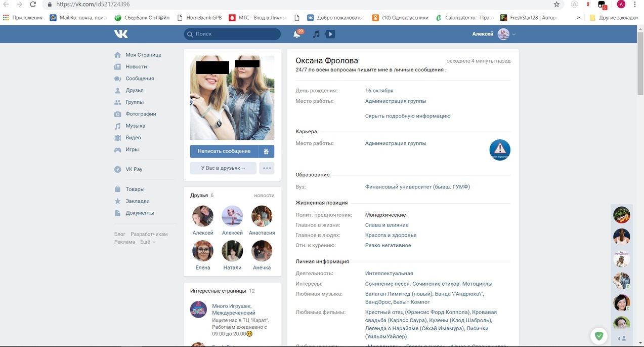Click the bag icon beside Товары
Screen dimensions: 644x347
(117, 189)
